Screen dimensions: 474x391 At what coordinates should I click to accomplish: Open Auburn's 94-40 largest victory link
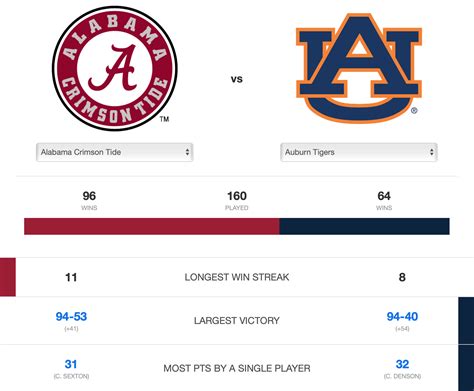click(x=402, y=316)
